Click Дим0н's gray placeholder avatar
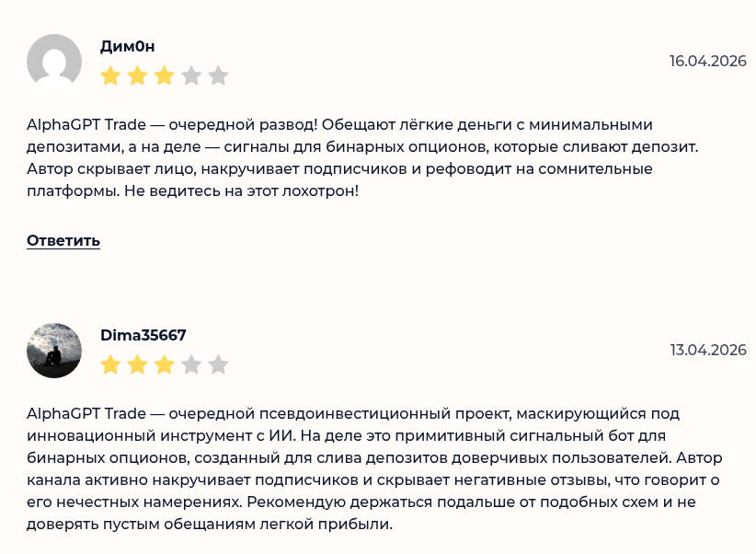This screenshot has height=554, width=756. [x=55, y=60]
